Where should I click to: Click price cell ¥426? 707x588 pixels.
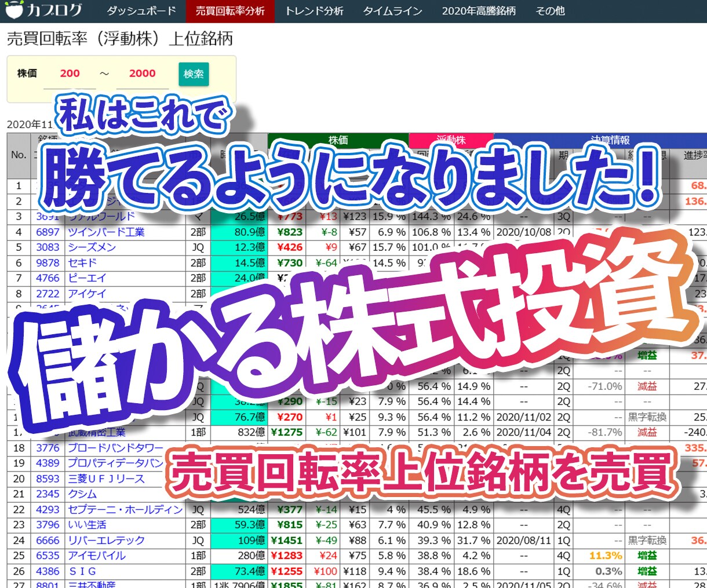tap(290, 247)
